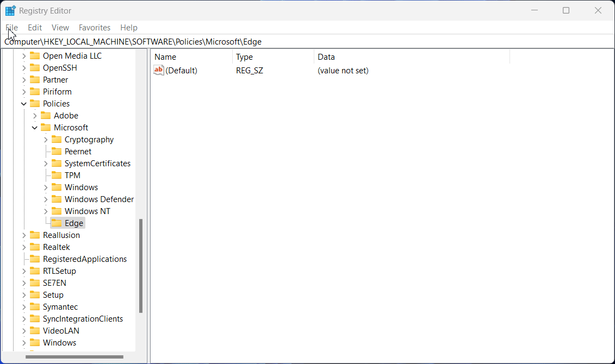Click the RegisteredApplications folder icon
The image size is (615, 364).
point(35,259)
